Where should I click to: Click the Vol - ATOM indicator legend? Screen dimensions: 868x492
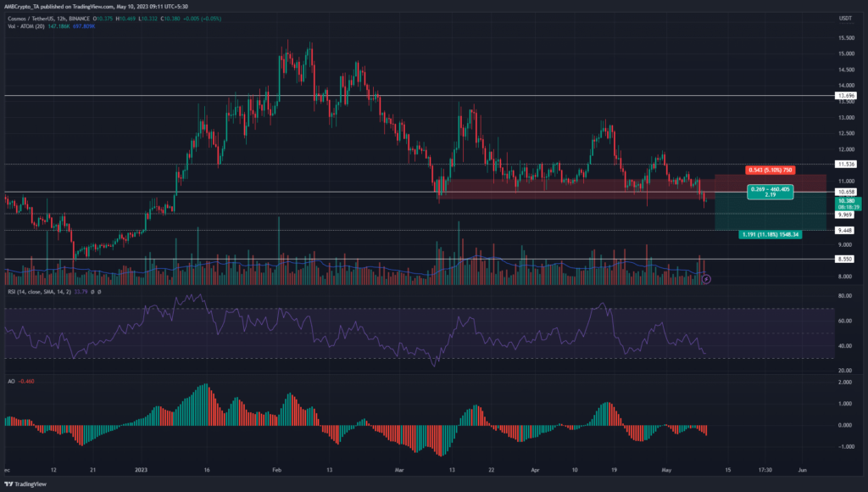click(x=25, y=26)
